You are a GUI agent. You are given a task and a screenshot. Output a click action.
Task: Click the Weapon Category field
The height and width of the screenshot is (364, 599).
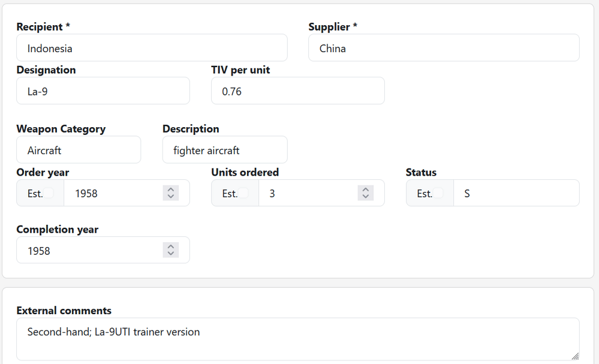(79, 150)
